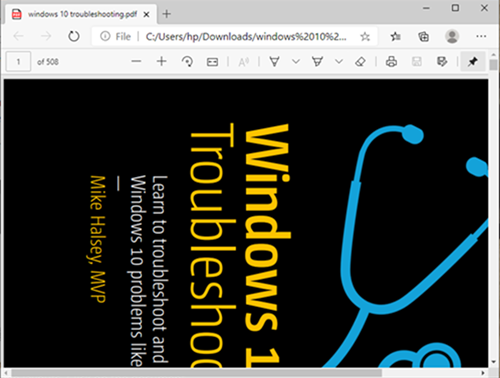Select the Fit to width icon
This screenshot has height=378, width=500.
[212, 62]
